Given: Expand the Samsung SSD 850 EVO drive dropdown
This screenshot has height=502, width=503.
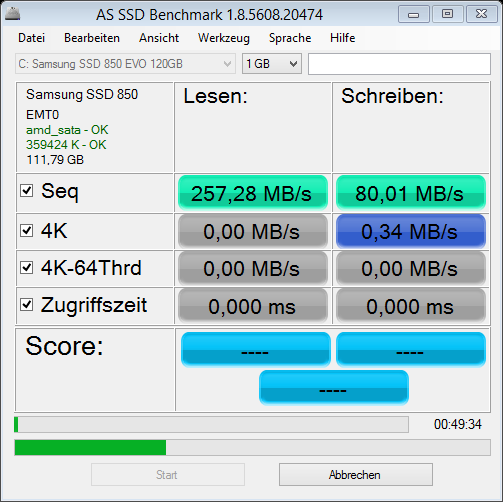Looking at the screenshot, I should [x=125, y=64].
